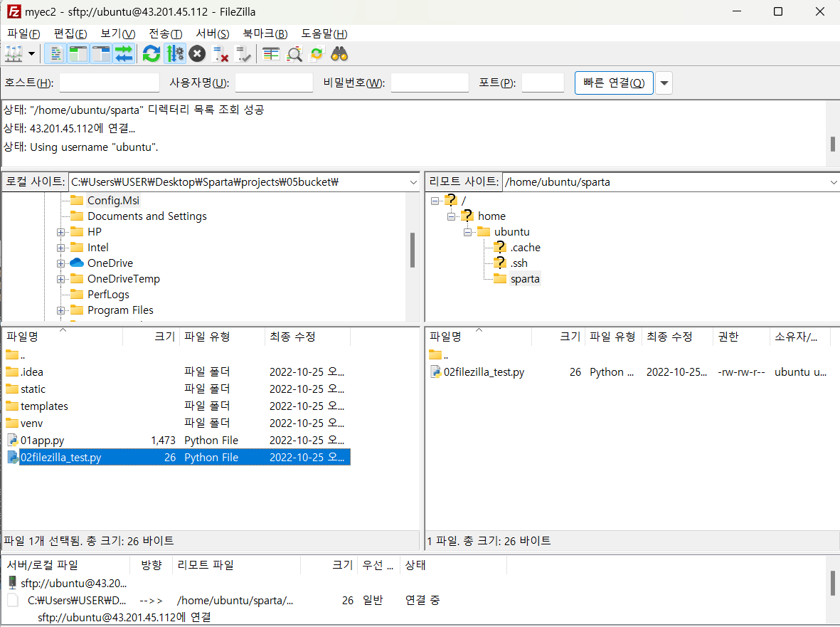Collapse the remote ubuntu node

click(x=467, y=232)
